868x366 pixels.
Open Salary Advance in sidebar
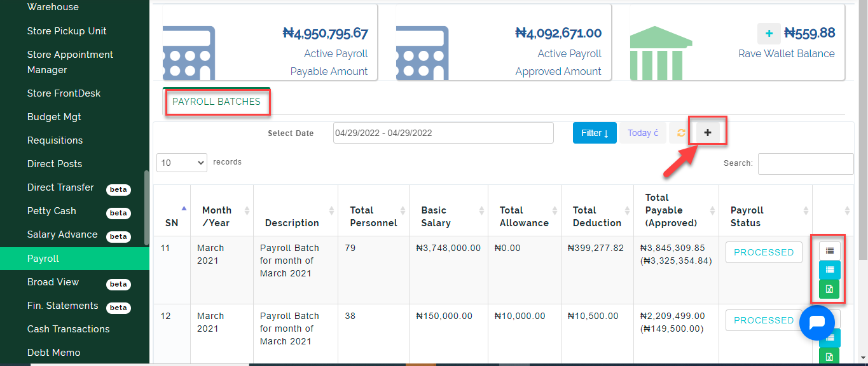pos(62,234)
